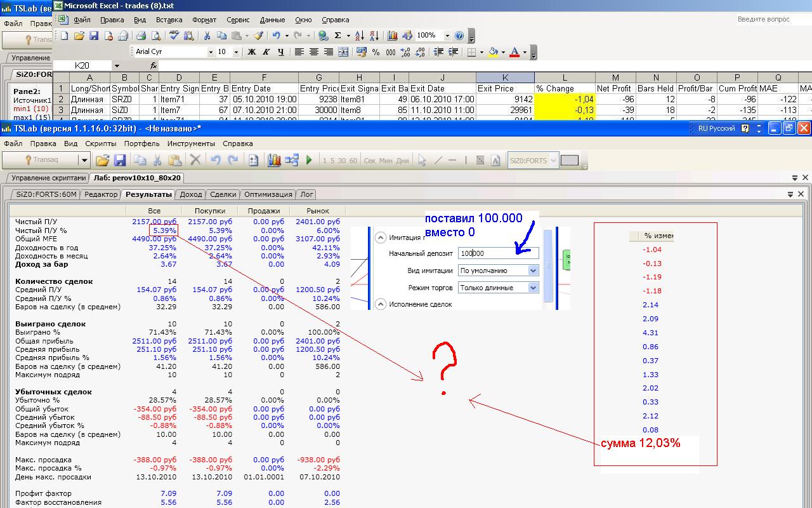This screenshot has height=508, width=812.
Task: Toggle bold Ж formatting in Excel
Action: click(x=252, y=52)
